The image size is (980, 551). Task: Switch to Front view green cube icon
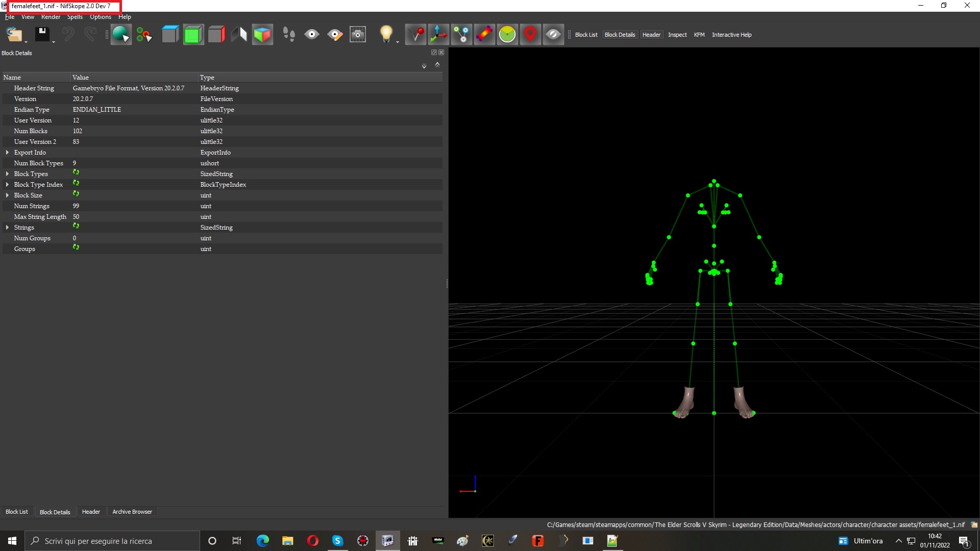click(193, 35)
